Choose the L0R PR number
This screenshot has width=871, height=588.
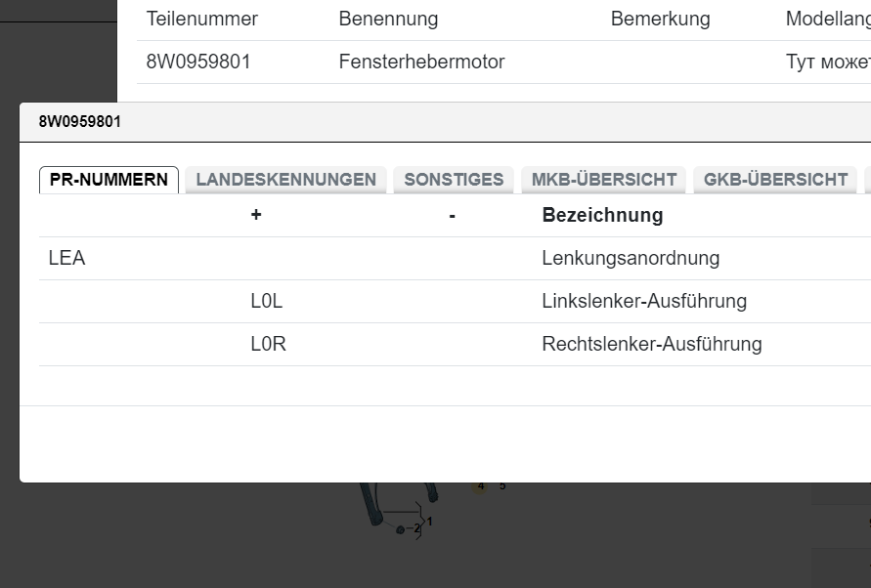(x=268, y=345)
